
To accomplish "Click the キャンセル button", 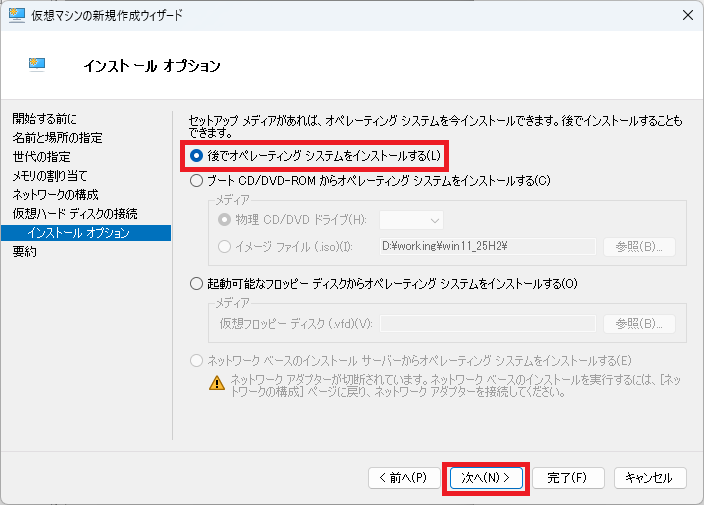I will (x=650, y=478).
